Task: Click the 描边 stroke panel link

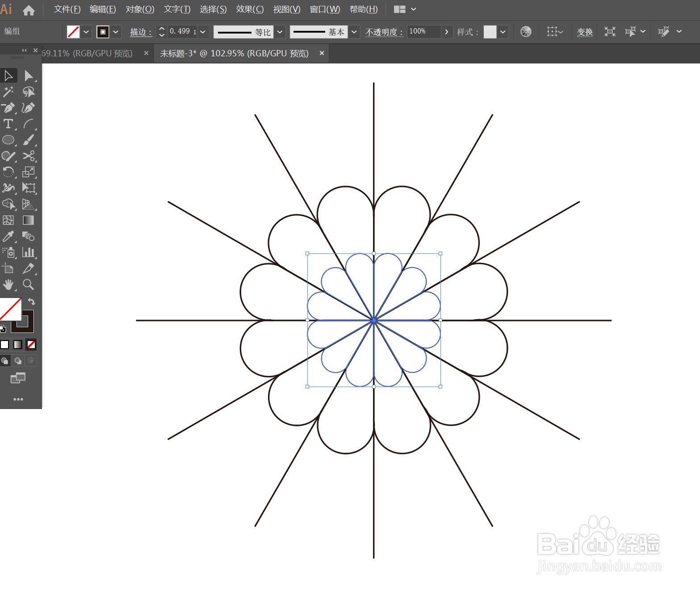Action: click(141, 32)
